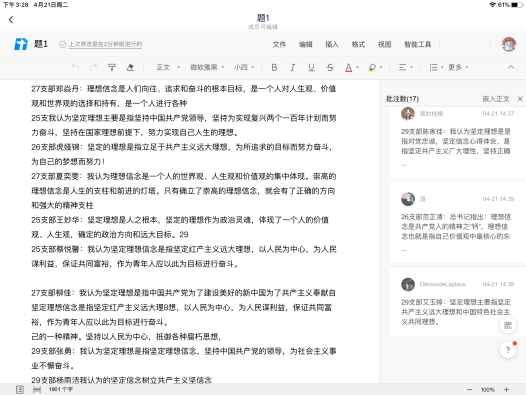Click the DémondeLaplace commenter avatar
526x395 pixels.
(x=408, y=284)
